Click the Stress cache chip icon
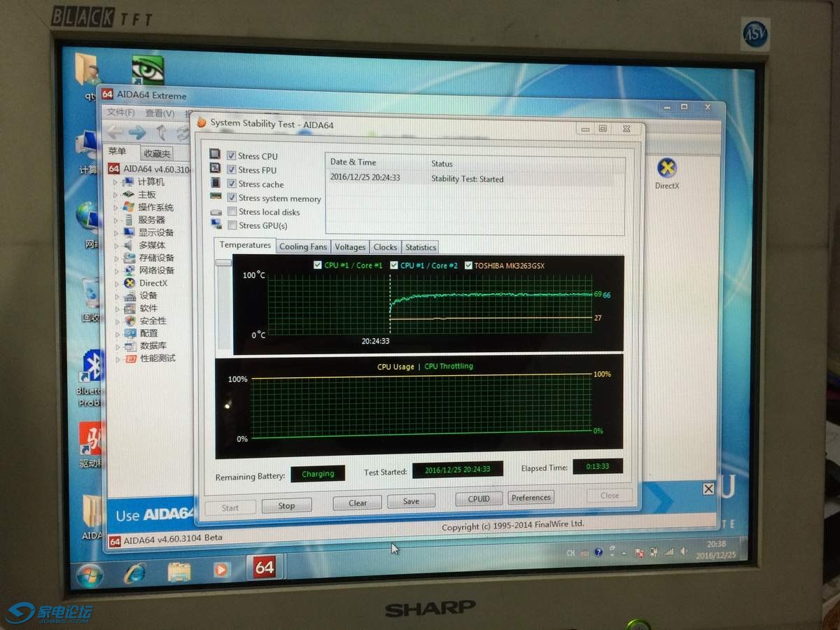This screenshot has height=630, width=840. (x=215, y=183)
